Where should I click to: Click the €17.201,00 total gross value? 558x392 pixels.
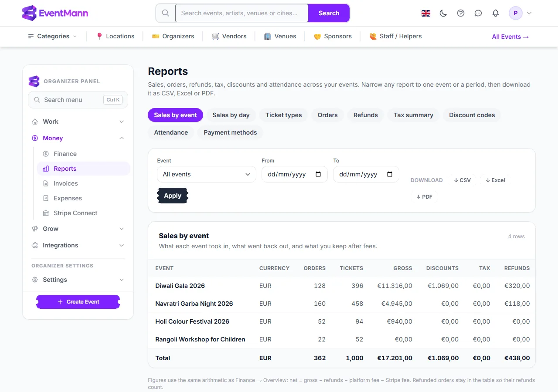395,358
